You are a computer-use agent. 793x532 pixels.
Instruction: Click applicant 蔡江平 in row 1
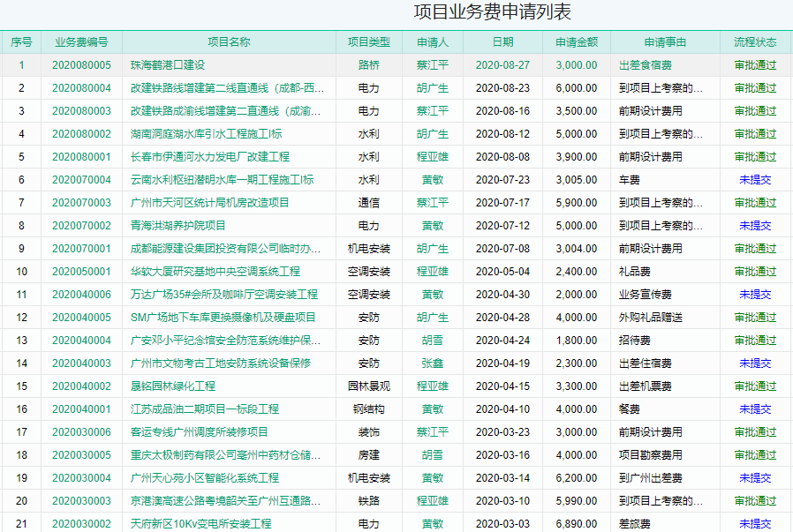433,65
